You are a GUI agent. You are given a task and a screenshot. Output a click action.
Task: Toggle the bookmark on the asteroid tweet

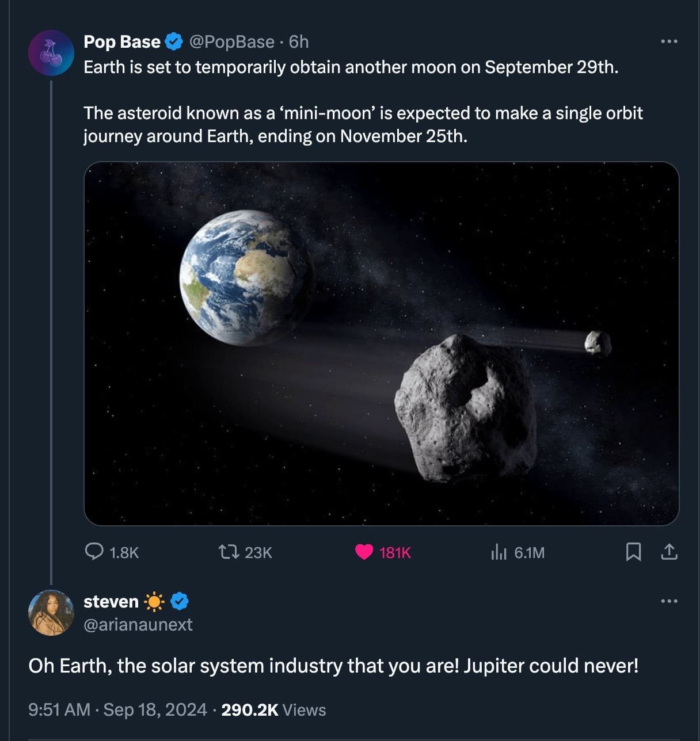pyautogui.click(x=633, y=552)
